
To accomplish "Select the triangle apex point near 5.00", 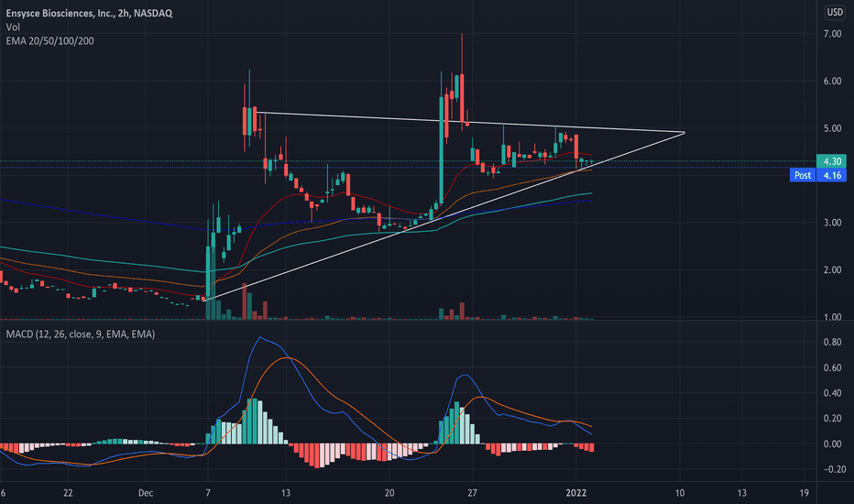I will point(684,132).
